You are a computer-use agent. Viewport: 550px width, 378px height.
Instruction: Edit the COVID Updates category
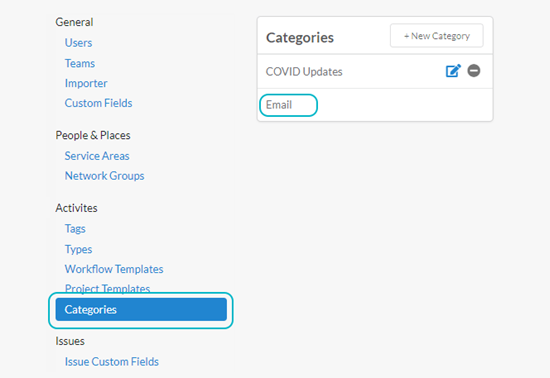(453, 71)
